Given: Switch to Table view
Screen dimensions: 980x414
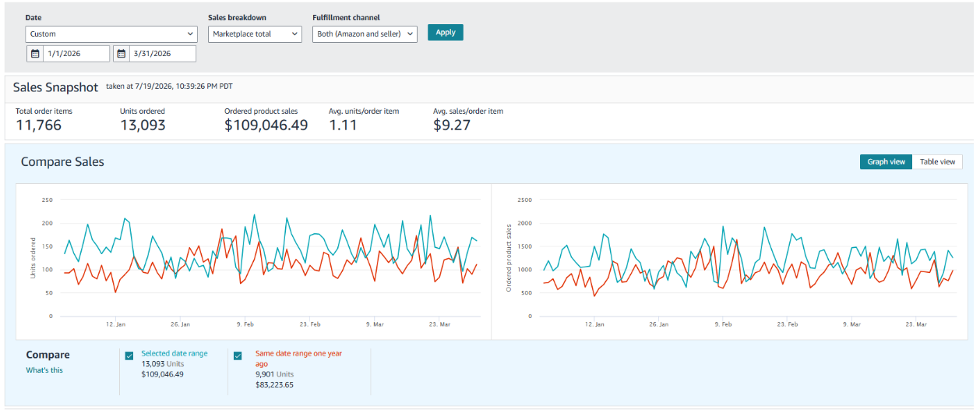Looking at the screenshot, I should point(937,161).
